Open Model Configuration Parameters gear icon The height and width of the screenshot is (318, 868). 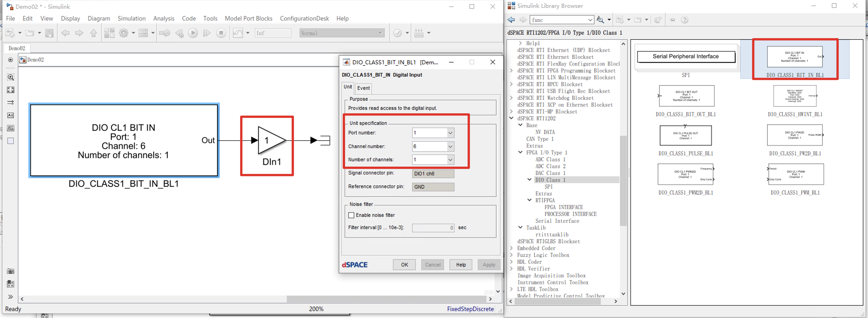tap(124, 33)
